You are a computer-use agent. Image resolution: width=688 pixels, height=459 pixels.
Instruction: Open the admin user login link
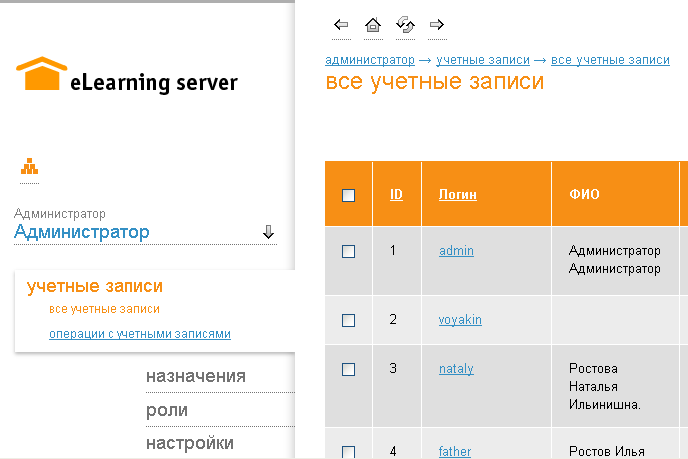point(456,251)
